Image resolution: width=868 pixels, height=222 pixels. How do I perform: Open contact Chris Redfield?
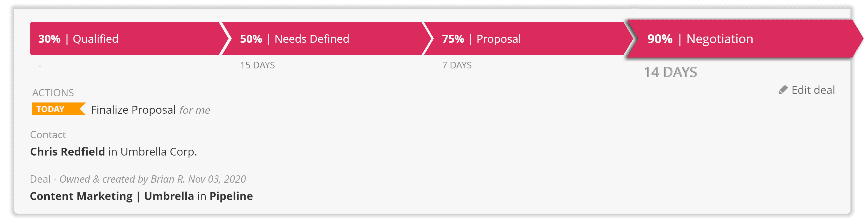pos(68,152)
